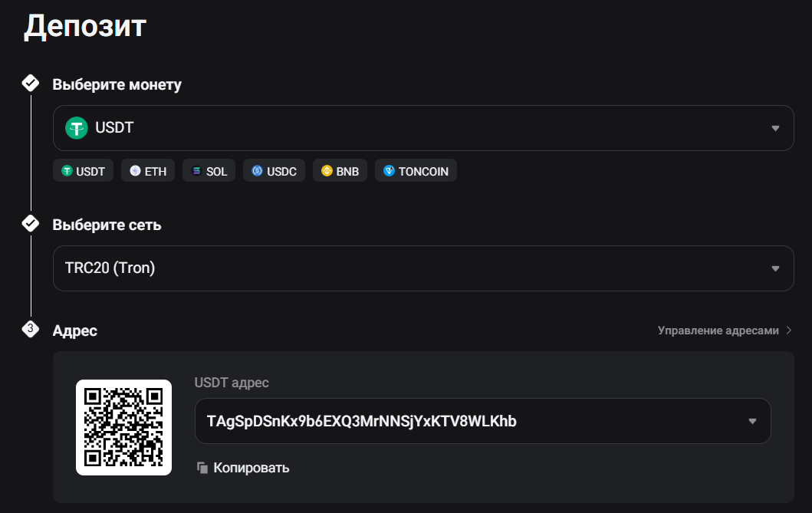
Task: Click the Депозит page heading
Action: coord(85,27)
